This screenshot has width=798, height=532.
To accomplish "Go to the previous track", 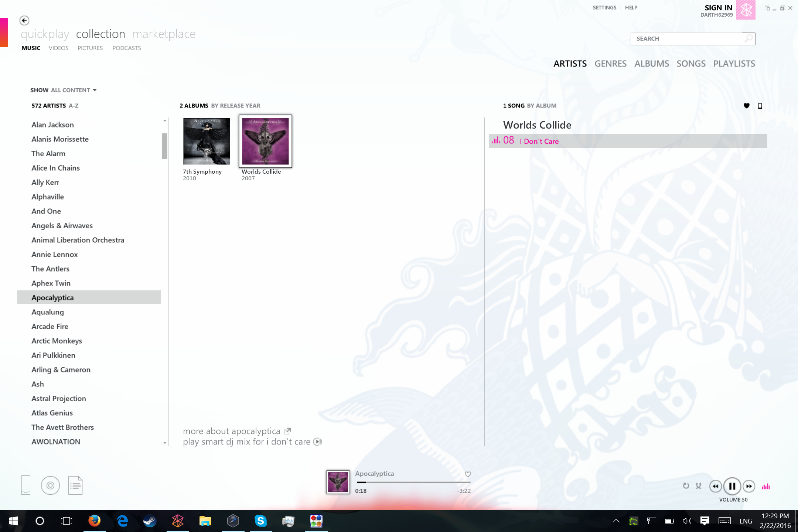I will click(x=715, y=486).
